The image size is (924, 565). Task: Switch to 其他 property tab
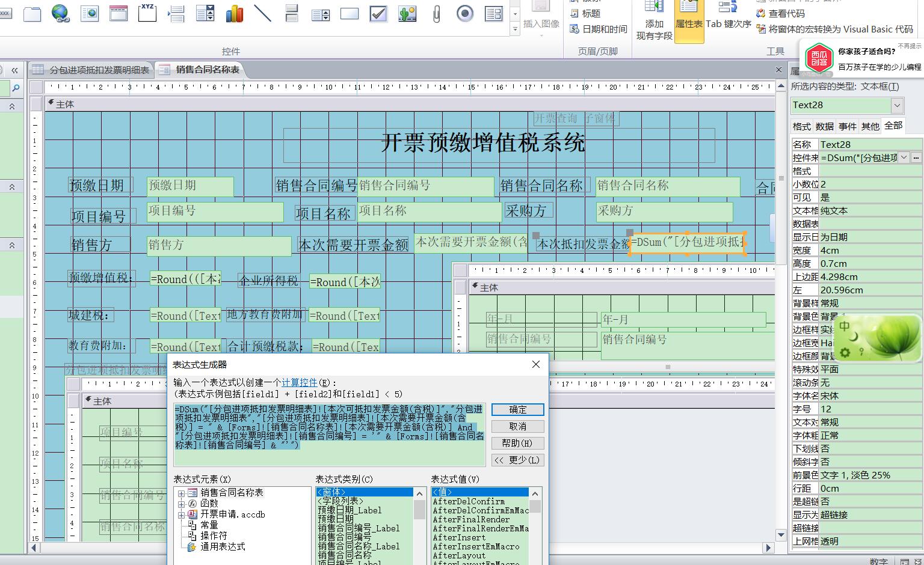tap(870, 126)
